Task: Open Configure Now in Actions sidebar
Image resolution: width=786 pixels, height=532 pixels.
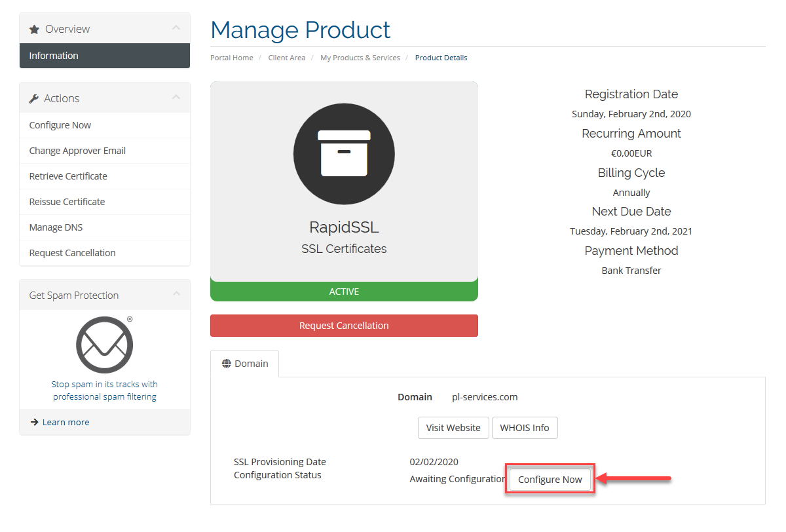Action: (105, 125)
